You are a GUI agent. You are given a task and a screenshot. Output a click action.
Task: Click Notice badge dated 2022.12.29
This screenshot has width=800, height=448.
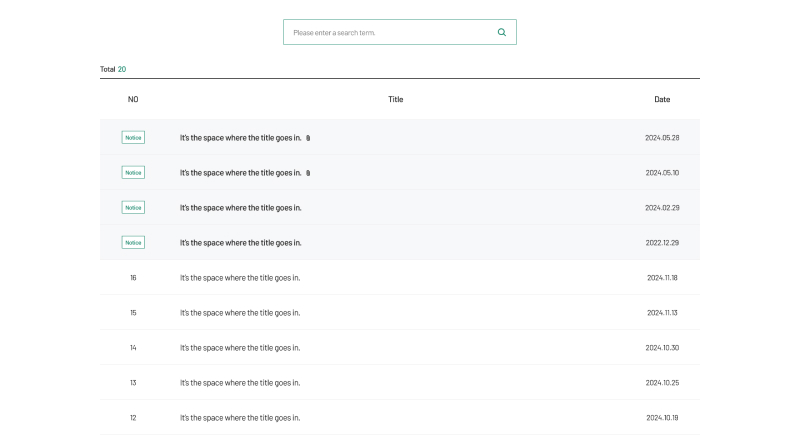coord(133,242)
